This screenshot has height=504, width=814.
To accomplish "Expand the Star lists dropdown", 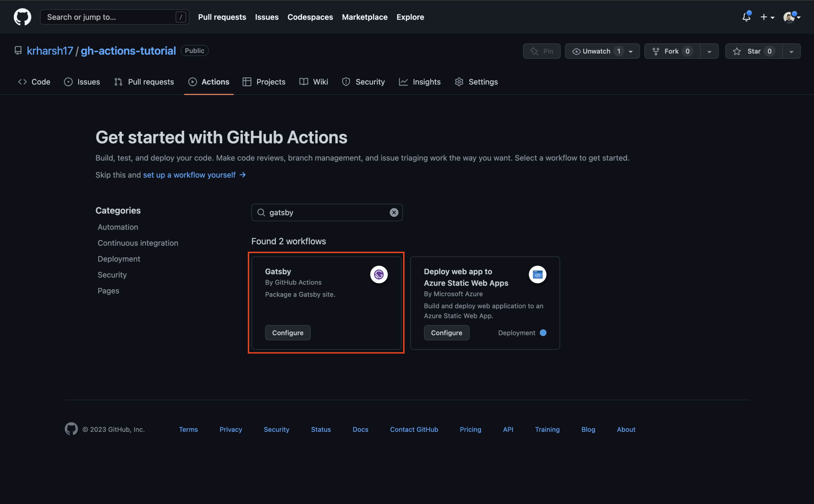I will coord(791,51).
